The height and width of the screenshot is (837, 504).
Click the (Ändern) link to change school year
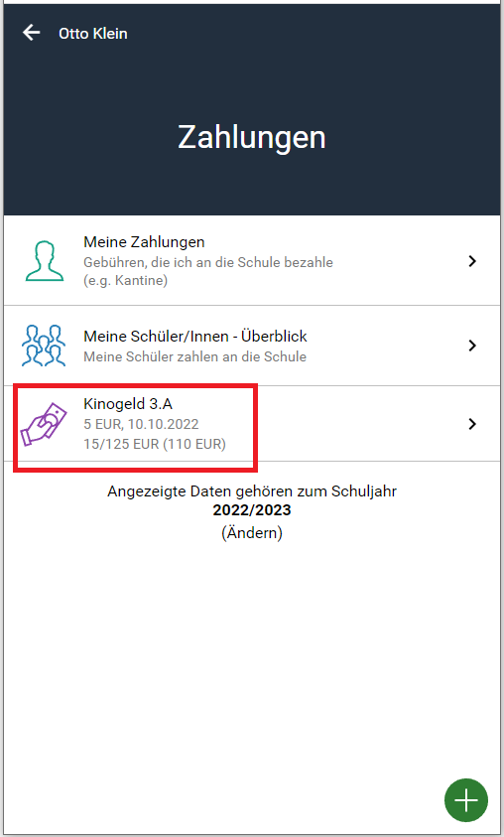point(252,533)
